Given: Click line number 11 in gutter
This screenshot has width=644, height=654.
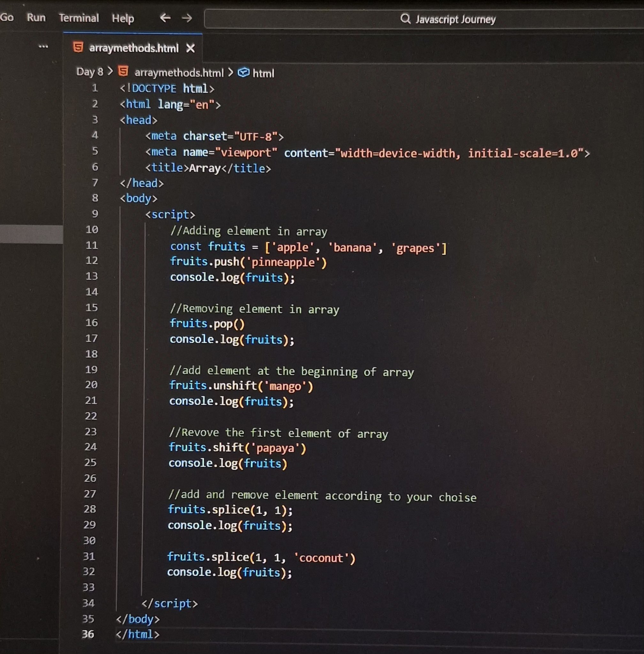Looking at the screenshot, I should click(x=92, y=245).
